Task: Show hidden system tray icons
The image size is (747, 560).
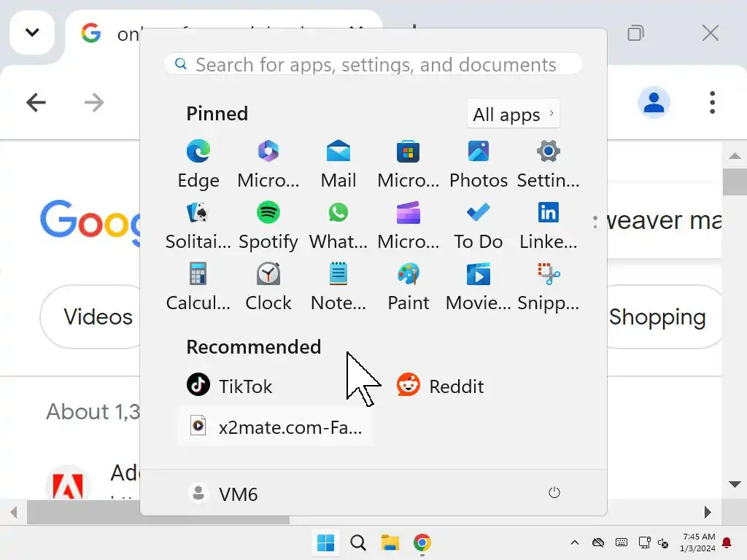Action: pyautogui.click(x=575, y=542)
